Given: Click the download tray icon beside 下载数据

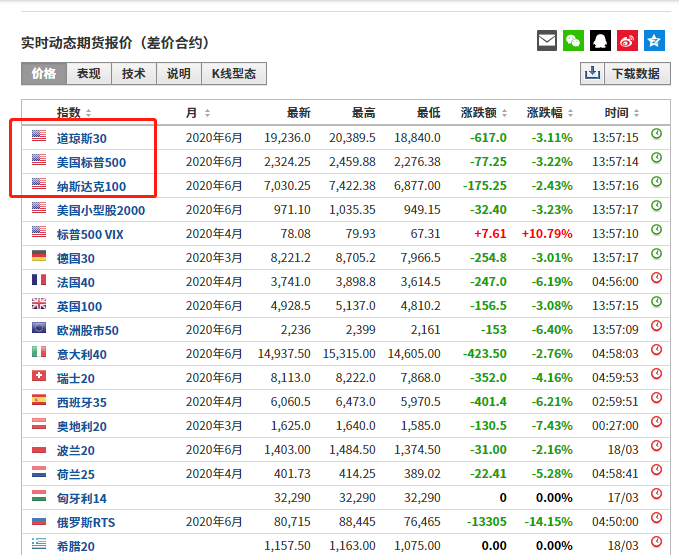Looking at the screenshot, I should coord(592,74).
